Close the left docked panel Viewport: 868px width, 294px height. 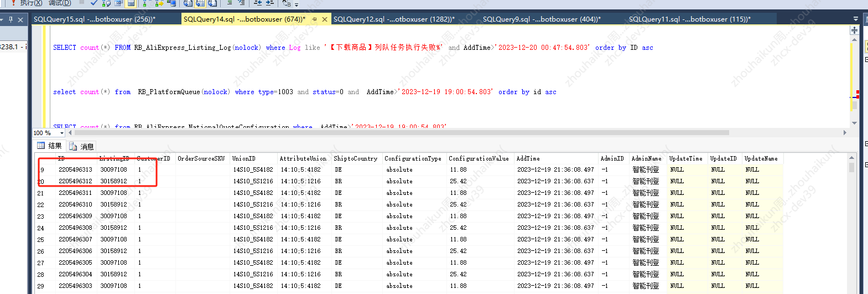(20, 19)
